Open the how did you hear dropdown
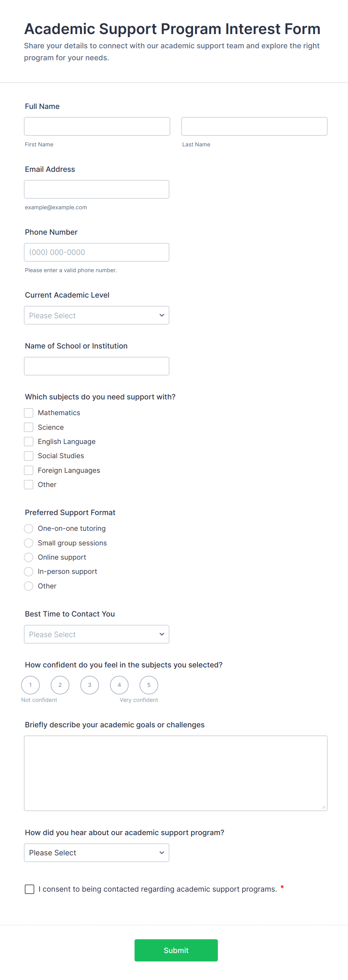348x980 pixels. (97, 853)
